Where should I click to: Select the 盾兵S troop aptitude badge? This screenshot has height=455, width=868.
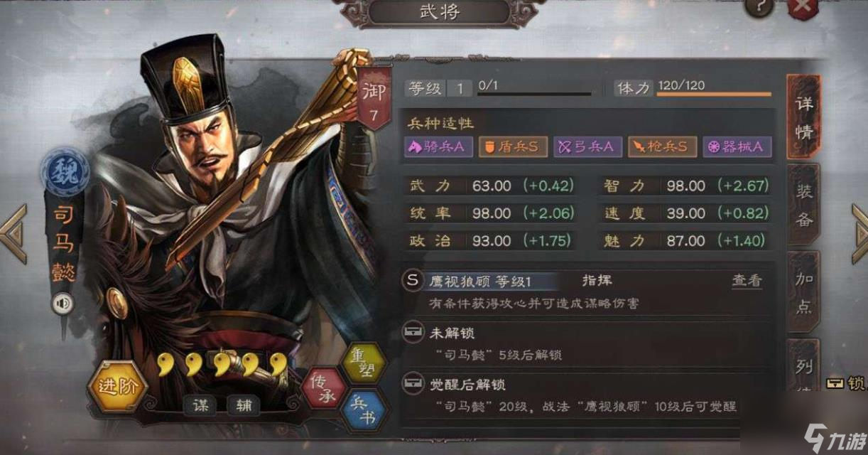(512, 146)
